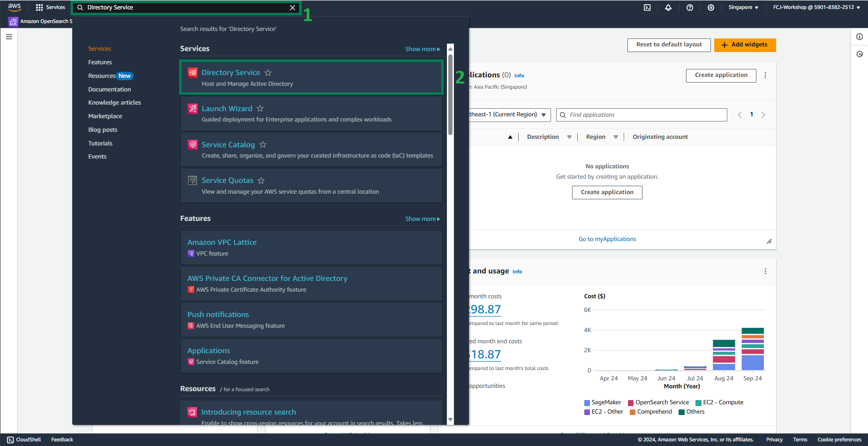Click Info link next to Applications
868x446 pixels.
[x=519, y=76]
